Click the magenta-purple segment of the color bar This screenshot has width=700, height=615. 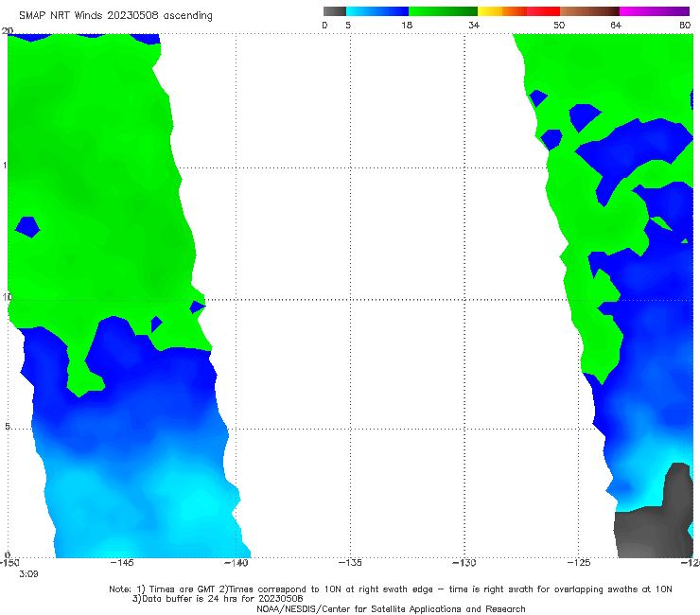[x=655, y=11]
